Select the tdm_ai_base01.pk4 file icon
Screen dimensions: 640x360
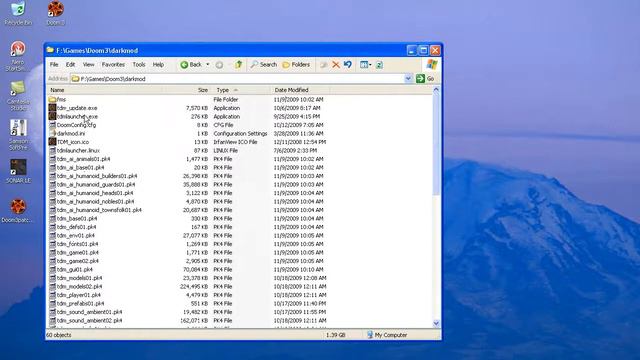(x=52, y=167)
